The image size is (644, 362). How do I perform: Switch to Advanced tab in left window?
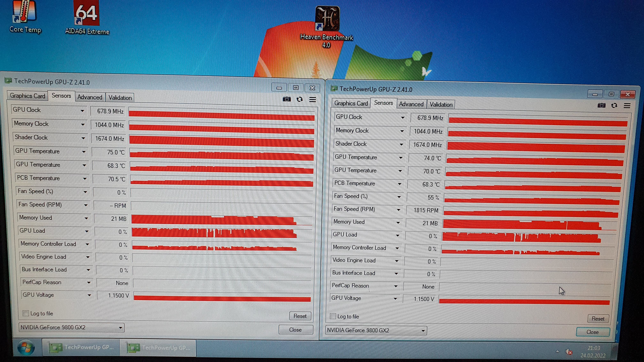point(90,97)
